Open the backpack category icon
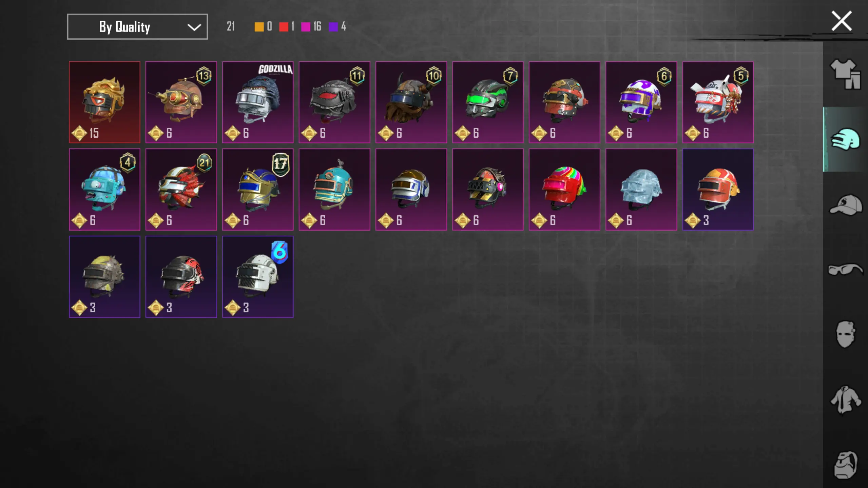 point(846,465)
